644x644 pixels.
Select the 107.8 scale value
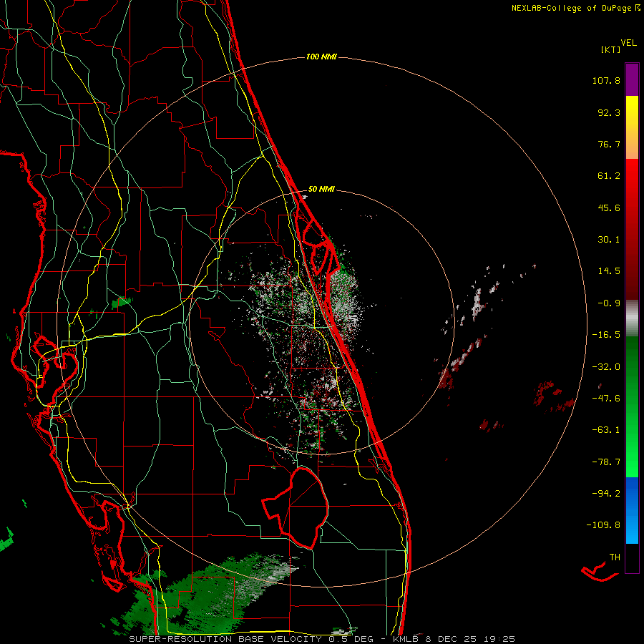click(606, 80)
